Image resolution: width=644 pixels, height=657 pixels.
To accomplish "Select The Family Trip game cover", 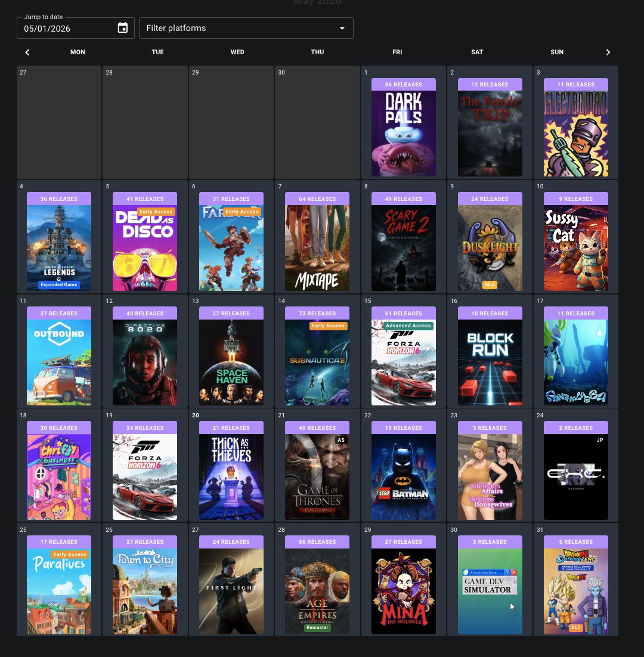I will coord(490,133).
